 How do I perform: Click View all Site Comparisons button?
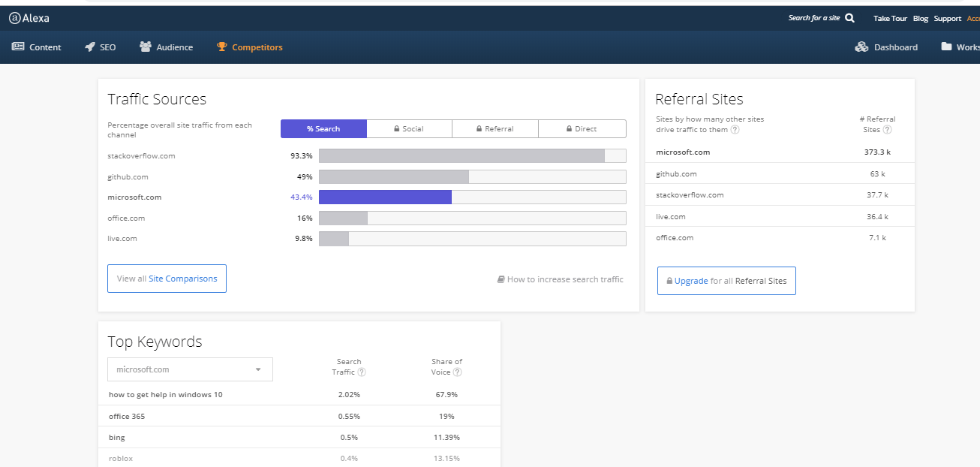[x=167, y=279]
